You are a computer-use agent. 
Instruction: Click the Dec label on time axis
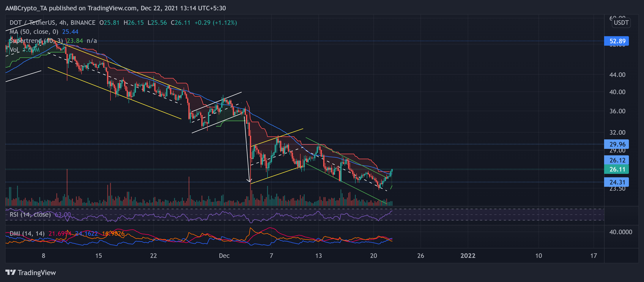pos(224,256)
